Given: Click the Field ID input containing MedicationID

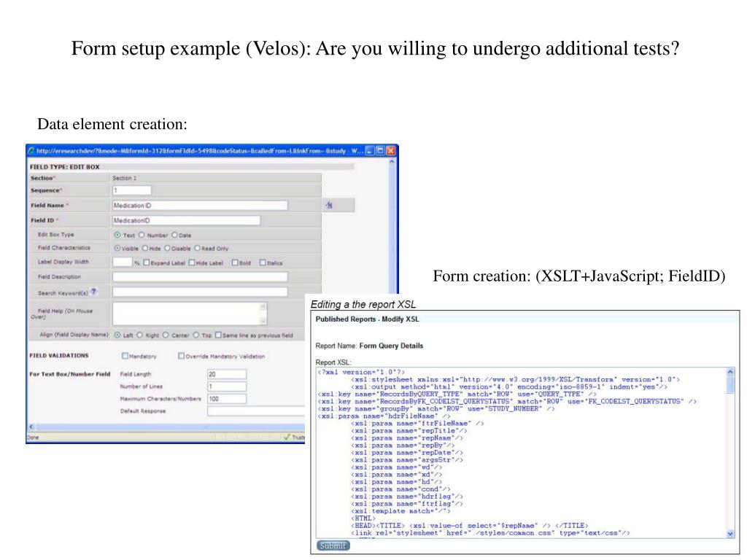Looking at the screenshot, I should [x=186, y=220].
